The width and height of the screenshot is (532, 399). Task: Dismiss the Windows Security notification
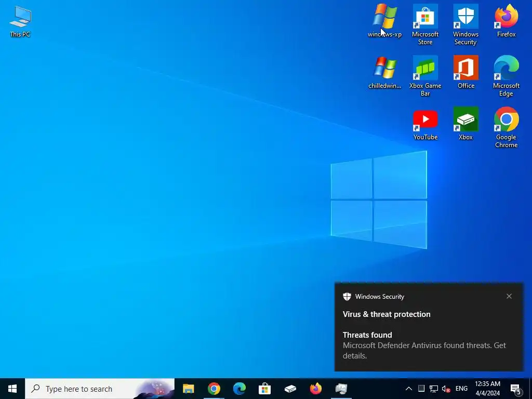tap(509, 296)
